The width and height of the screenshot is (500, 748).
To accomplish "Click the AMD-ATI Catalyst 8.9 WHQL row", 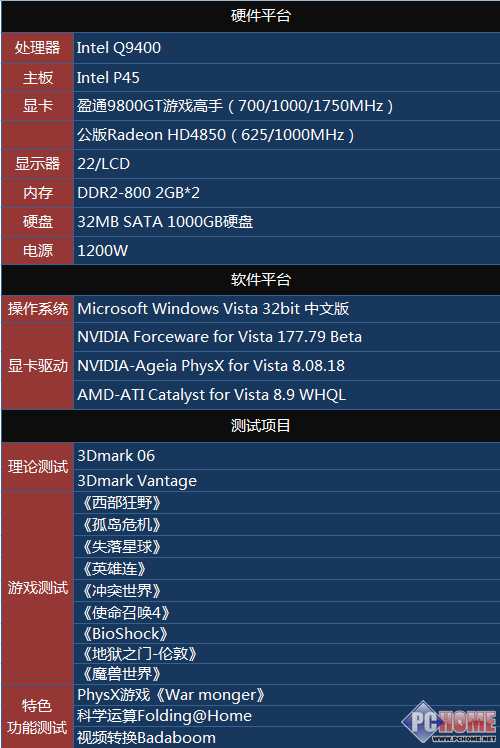I will tap(287, 395).
